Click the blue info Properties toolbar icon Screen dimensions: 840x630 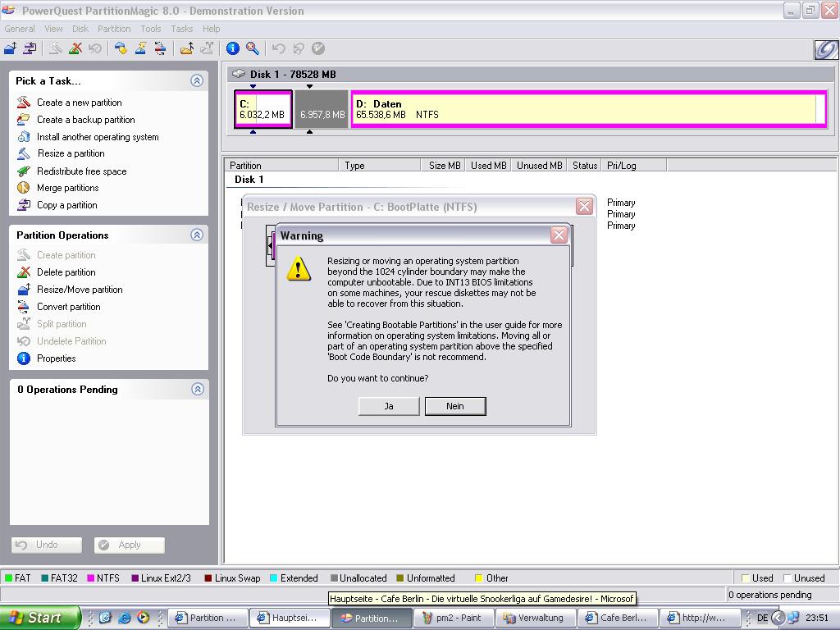232,48
